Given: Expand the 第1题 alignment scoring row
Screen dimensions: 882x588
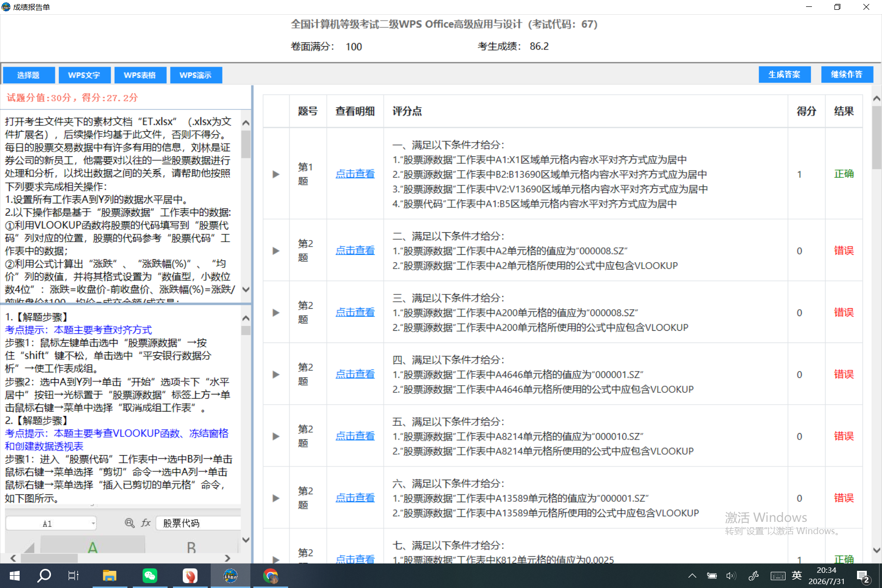Looking at the screenshot, I should 276,174.
